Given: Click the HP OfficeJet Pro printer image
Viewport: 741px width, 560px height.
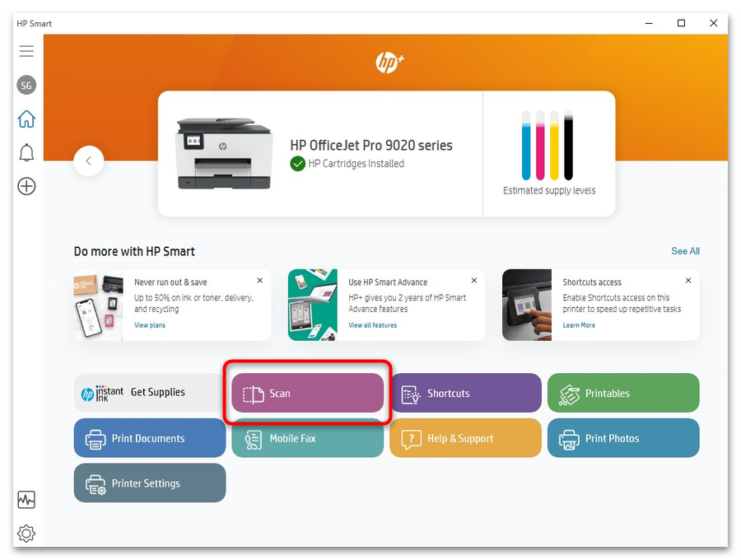Looking at the screenshot, I should click(x=223, y=153).
